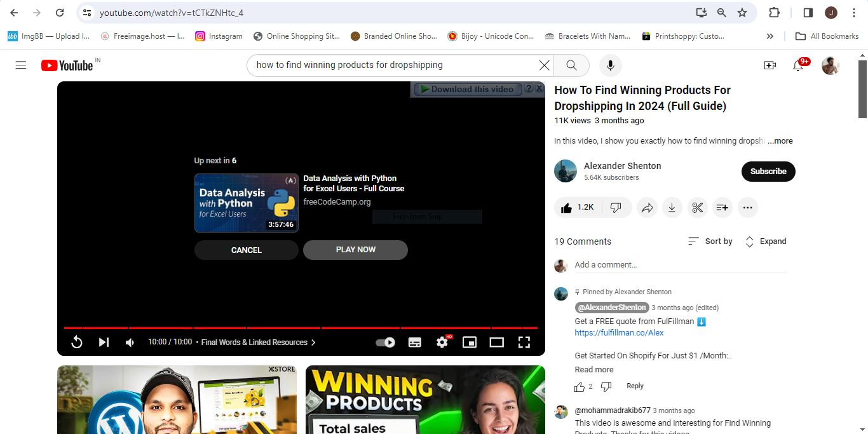Download the video with arrow icon

pyautogui.click(x=672, y=207)
